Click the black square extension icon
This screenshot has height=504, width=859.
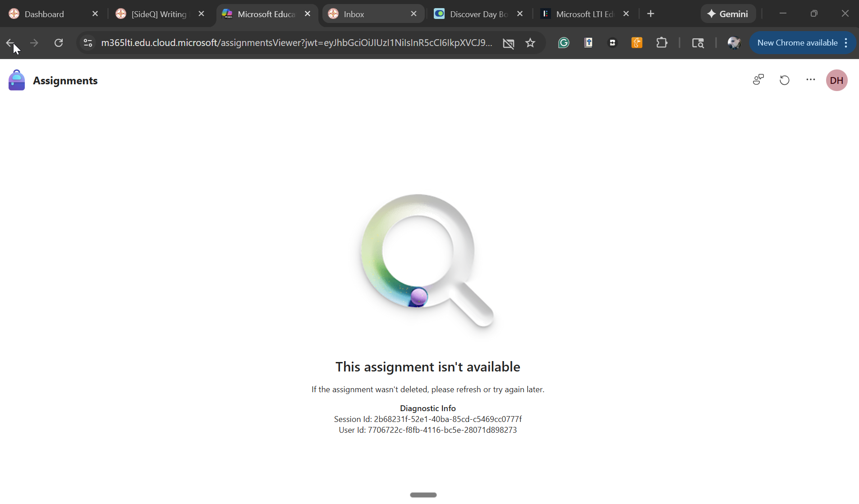click(612, 43)
